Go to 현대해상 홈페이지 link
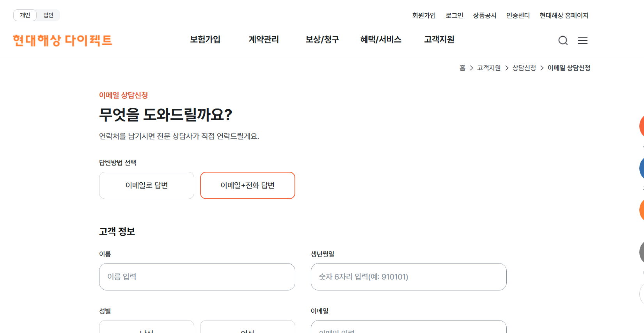 (x=564, y=16)
